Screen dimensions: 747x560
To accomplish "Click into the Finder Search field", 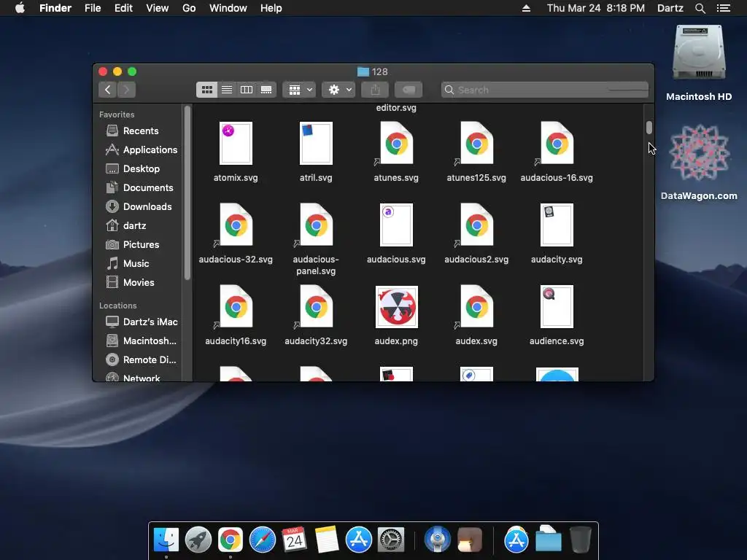I will pos(545,90).
